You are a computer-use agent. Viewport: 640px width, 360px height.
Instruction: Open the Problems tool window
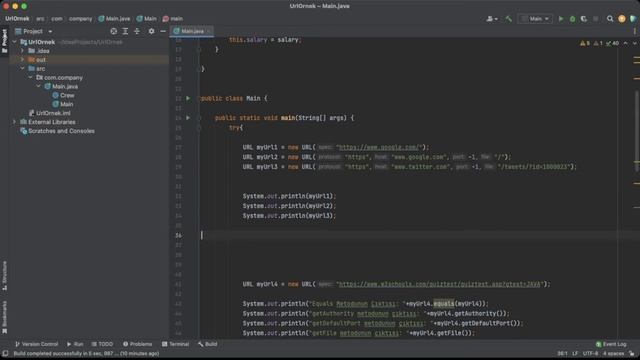[x=138, y=344]
